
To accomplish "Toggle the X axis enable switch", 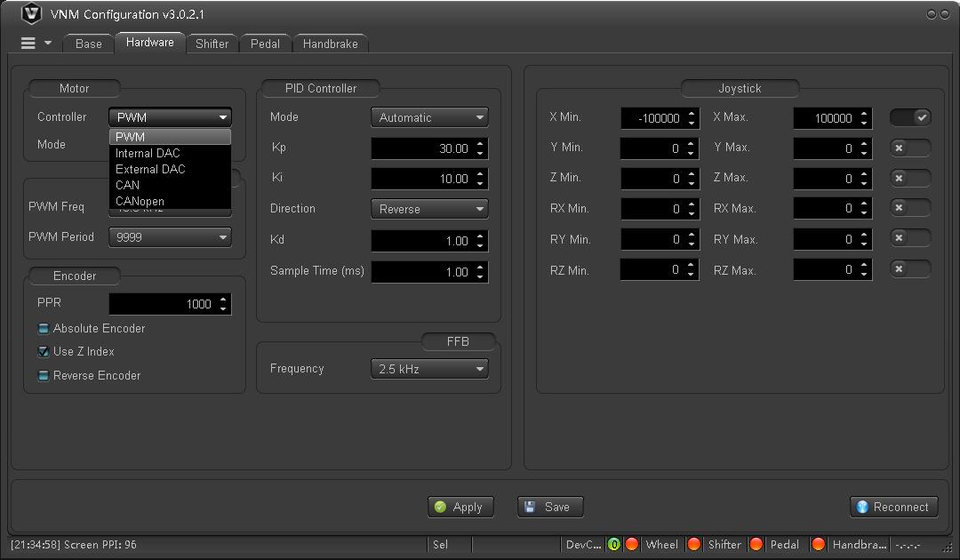I will tap(910, 117).
